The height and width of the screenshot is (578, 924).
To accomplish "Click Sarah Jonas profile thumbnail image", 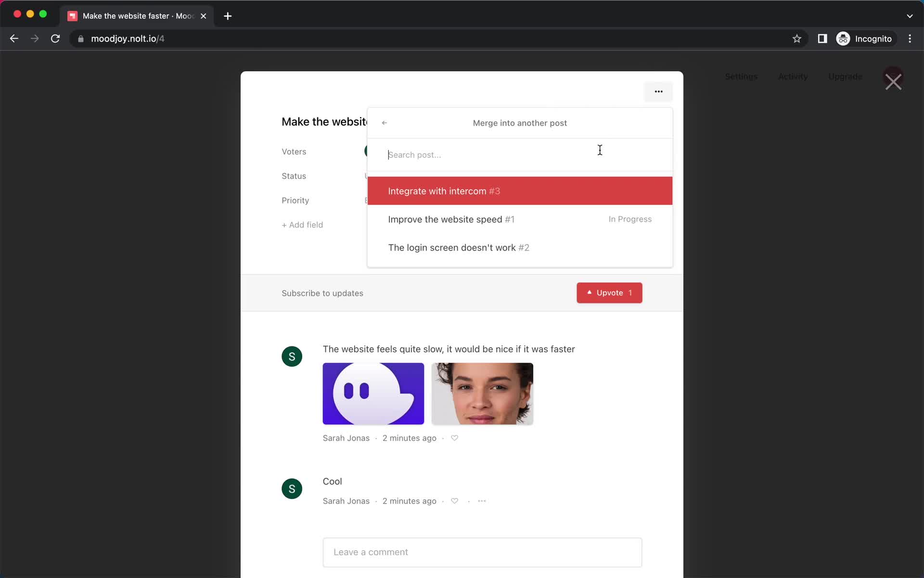I will 291,356.
